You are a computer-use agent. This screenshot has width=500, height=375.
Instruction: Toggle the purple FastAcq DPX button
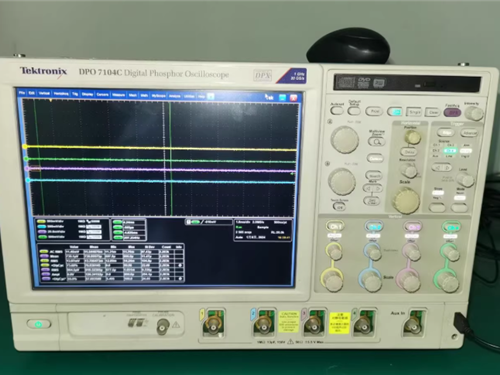tap(452, 113)
